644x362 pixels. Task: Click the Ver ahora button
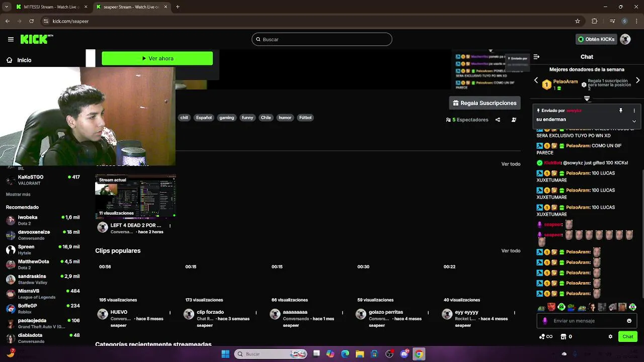click(157, 58)
